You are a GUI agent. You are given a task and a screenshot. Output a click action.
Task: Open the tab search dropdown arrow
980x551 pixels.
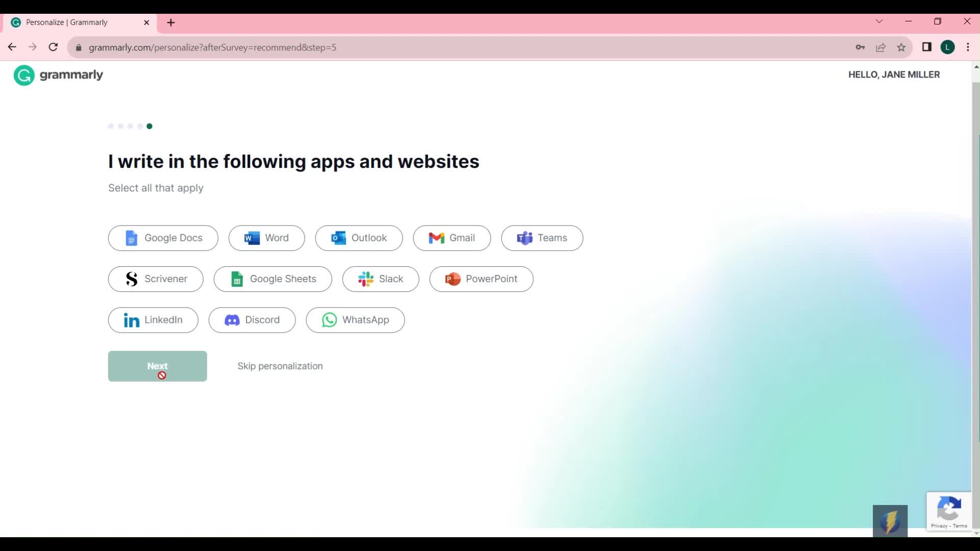pyautogui.click(x=879, y=21)
